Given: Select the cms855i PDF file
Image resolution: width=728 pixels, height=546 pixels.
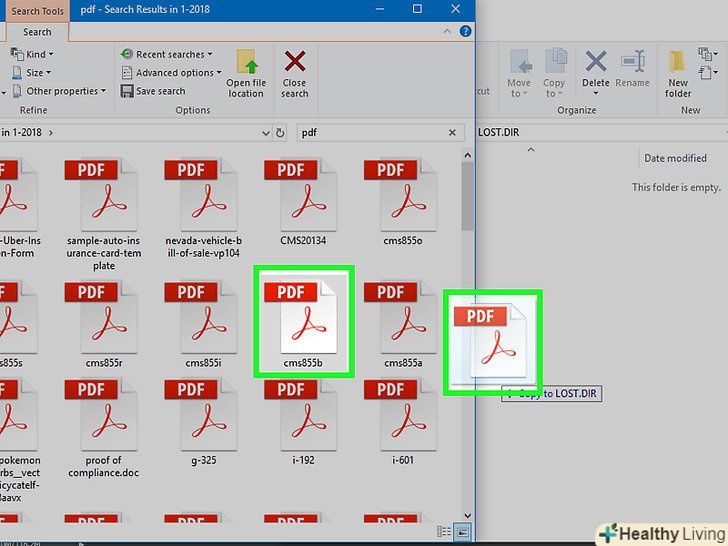Looking at the screenshot, I should (x=203, y=325).
